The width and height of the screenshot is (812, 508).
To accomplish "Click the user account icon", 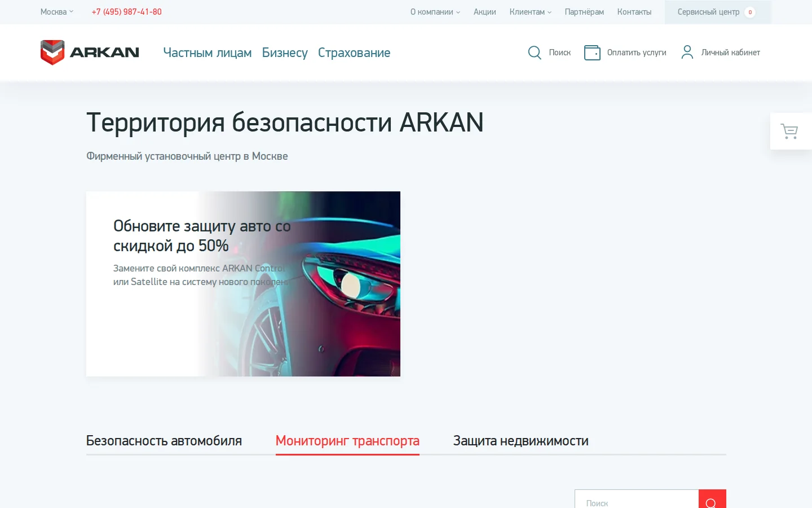I will (687, 52).
